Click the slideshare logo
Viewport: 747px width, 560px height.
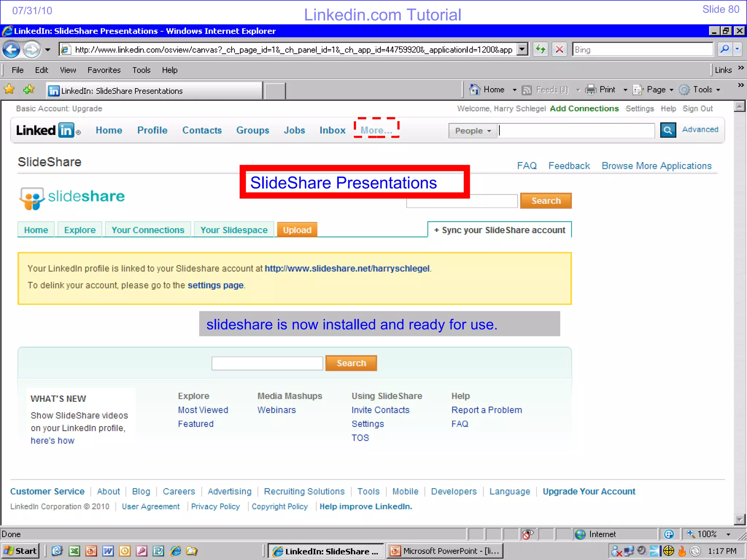click(72, 198)
